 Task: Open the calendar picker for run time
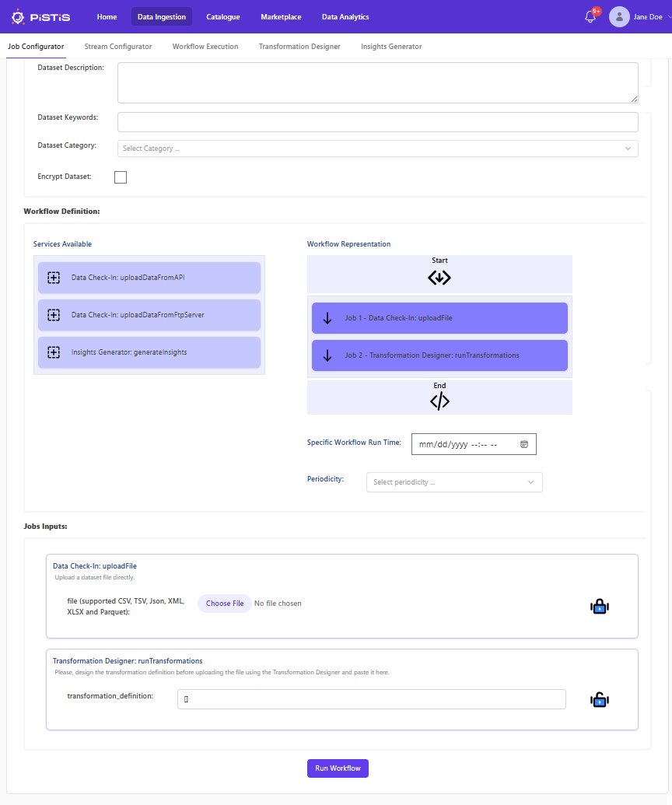click(x=524, y=444)
